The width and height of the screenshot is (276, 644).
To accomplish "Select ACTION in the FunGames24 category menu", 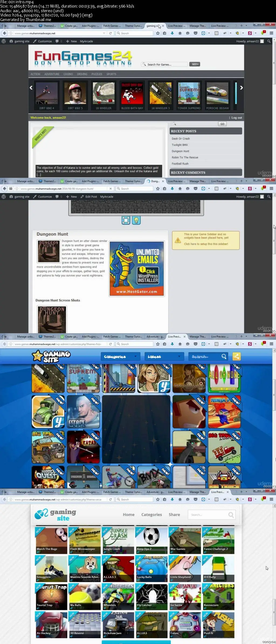I will click(35, 74).
